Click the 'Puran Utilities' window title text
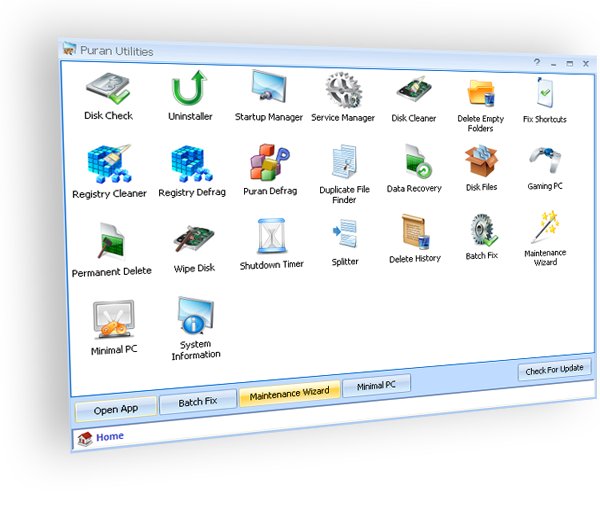600x524 pixels. tap(117, 51)
